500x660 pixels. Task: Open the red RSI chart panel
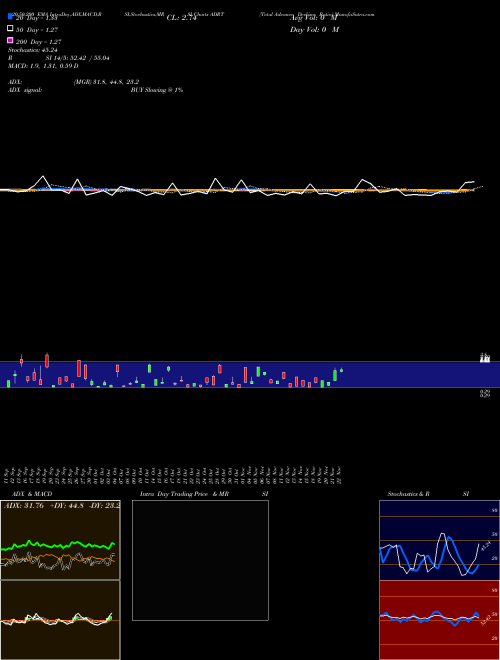tap(439, 620)
